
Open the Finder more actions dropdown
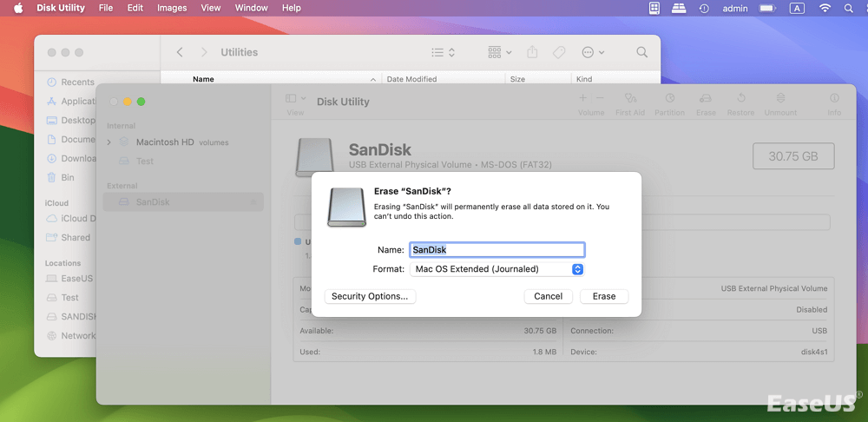click(x=593, y=52)
